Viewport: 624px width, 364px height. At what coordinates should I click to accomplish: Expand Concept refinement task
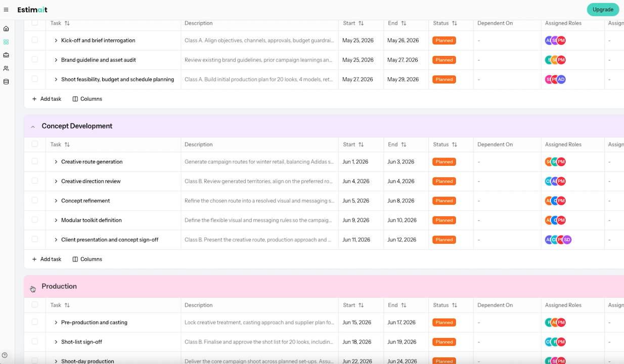point(56,201)
